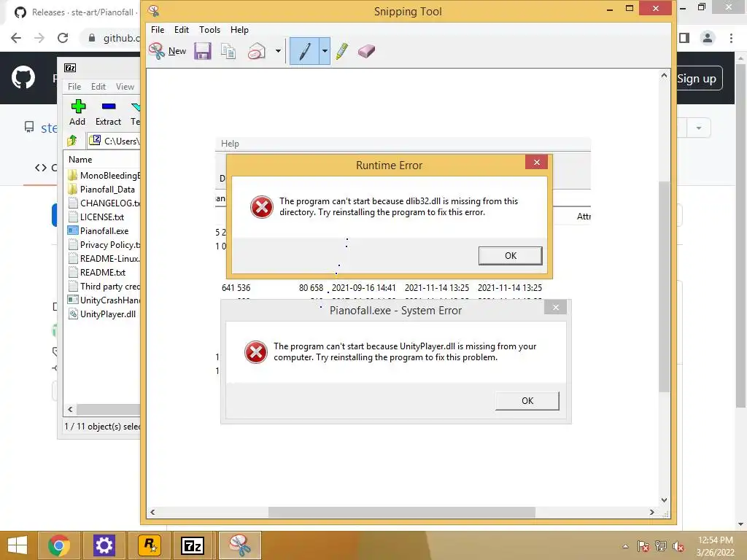This screenshot has width=747, height=560.
Task: Save the snip with the floppy disk icon
Action: click(203, 51)
